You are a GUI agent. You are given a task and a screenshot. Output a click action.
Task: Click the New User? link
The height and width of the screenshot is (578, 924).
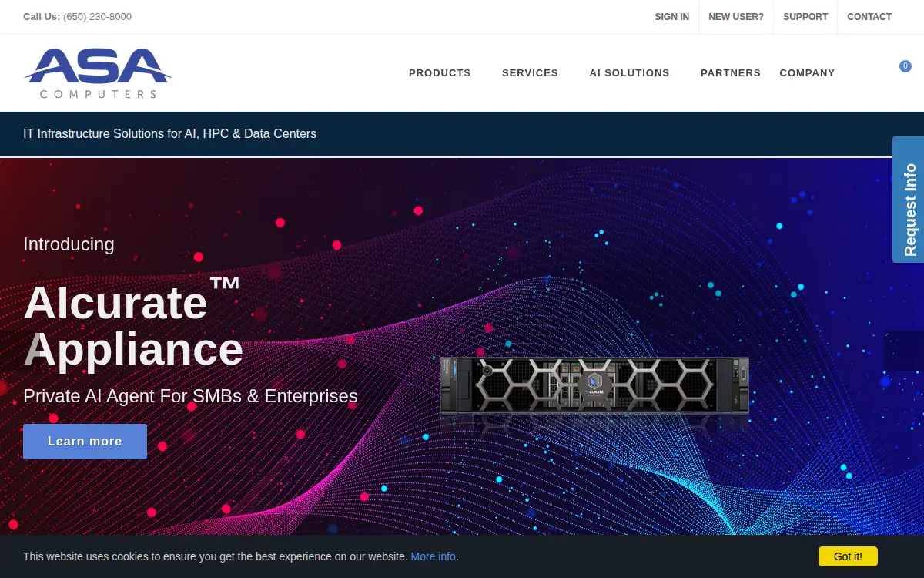click(736, 17)
